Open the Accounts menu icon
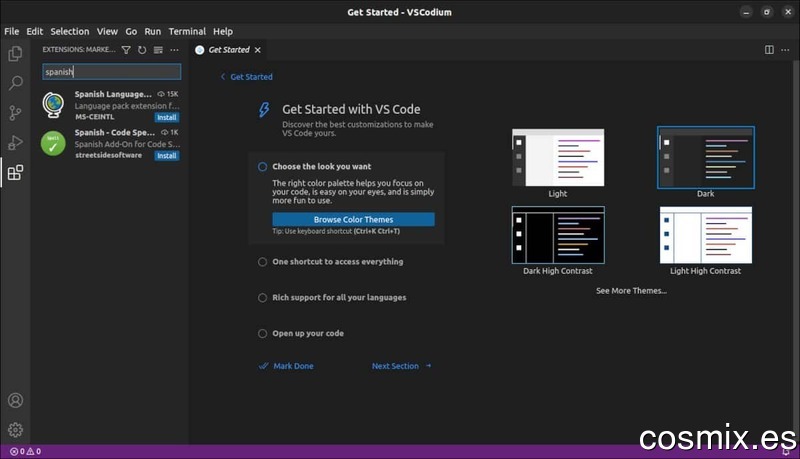 coord(15,400)
